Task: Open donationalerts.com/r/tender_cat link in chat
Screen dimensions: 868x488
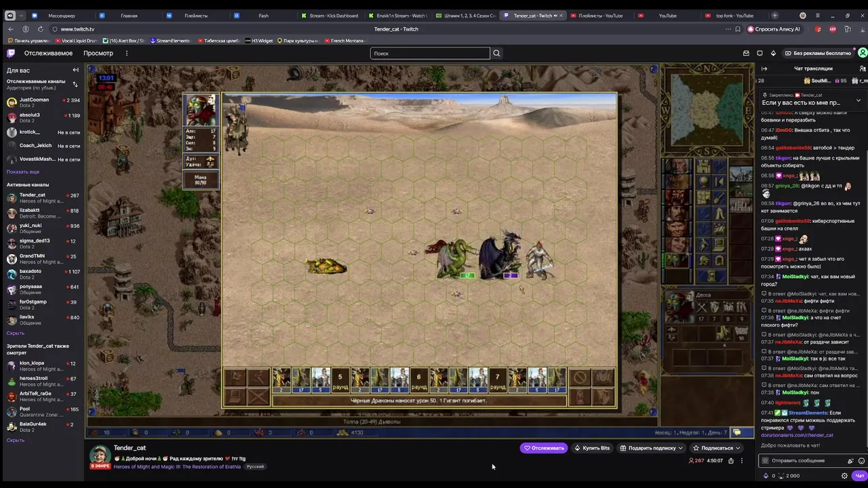Action: click(797, 435)
